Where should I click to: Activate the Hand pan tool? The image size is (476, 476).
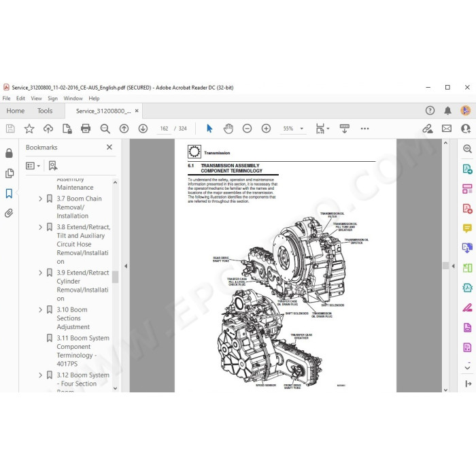tap(228, 129)
